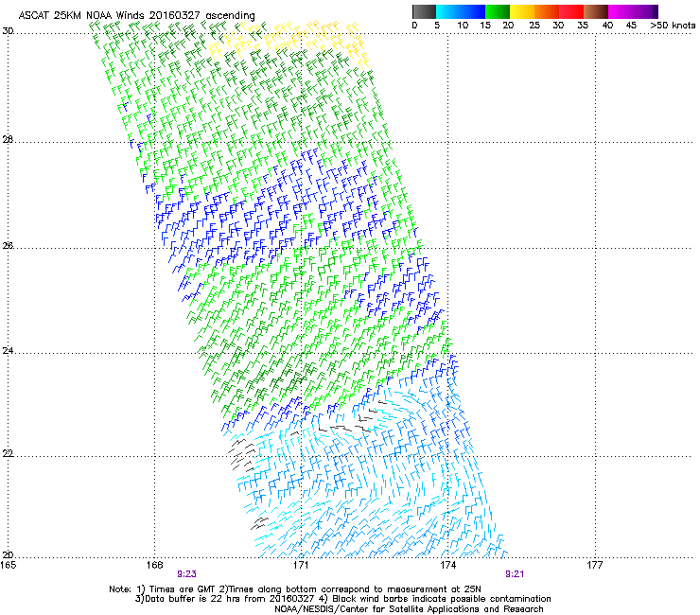Click the green 15-20 knots legend swatch
This screenshot has height=615, width=700.
click(498, 11)
